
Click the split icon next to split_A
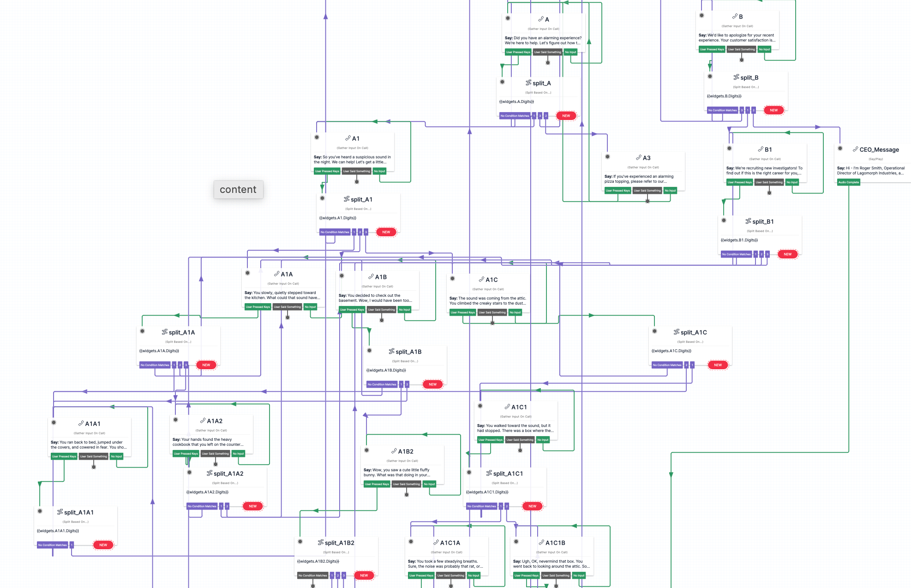coord(528,83)
